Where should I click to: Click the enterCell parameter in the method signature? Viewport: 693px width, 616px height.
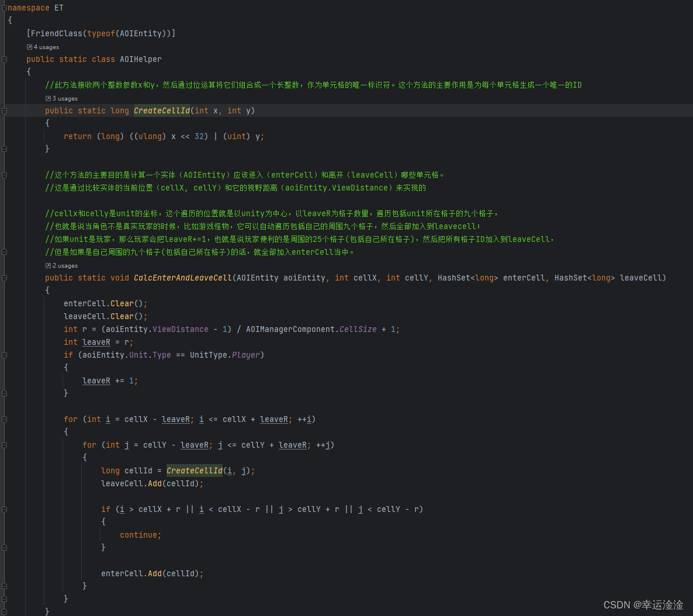(x=524, y=278)
